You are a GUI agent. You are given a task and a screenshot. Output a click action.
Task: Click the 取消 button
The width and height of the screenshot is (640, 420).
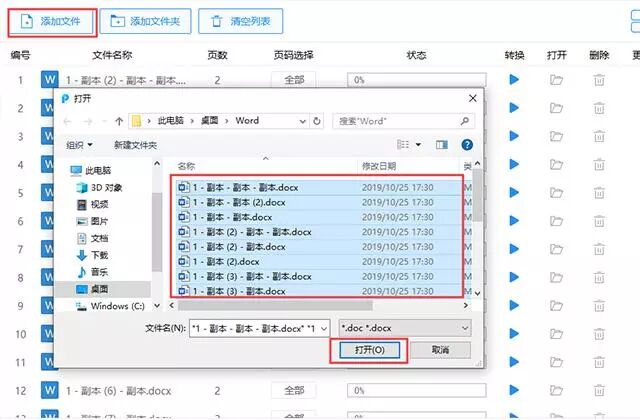(440, 350)
